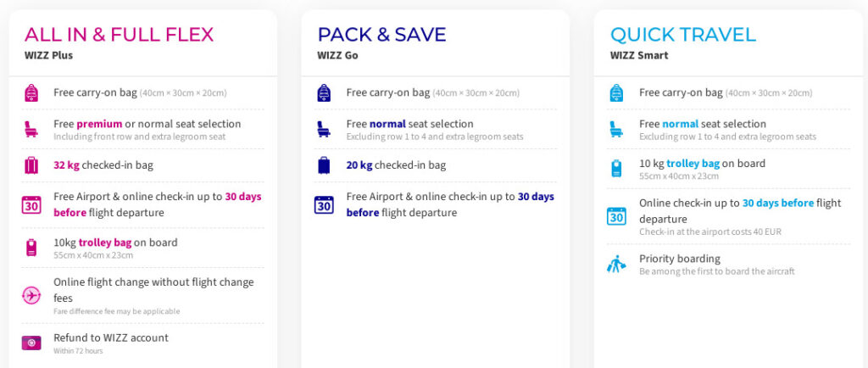Image resolution: width=868 pixels, height=368 pixels.
Task: Select the QUICK TRAVEL heading
Action: [x=682, y=35]
